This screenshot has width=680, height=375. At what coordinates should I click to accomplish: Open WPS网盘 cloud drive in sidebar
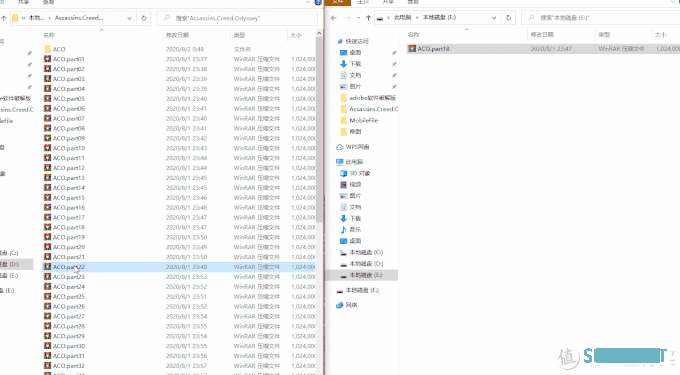(x=357, y=147)
